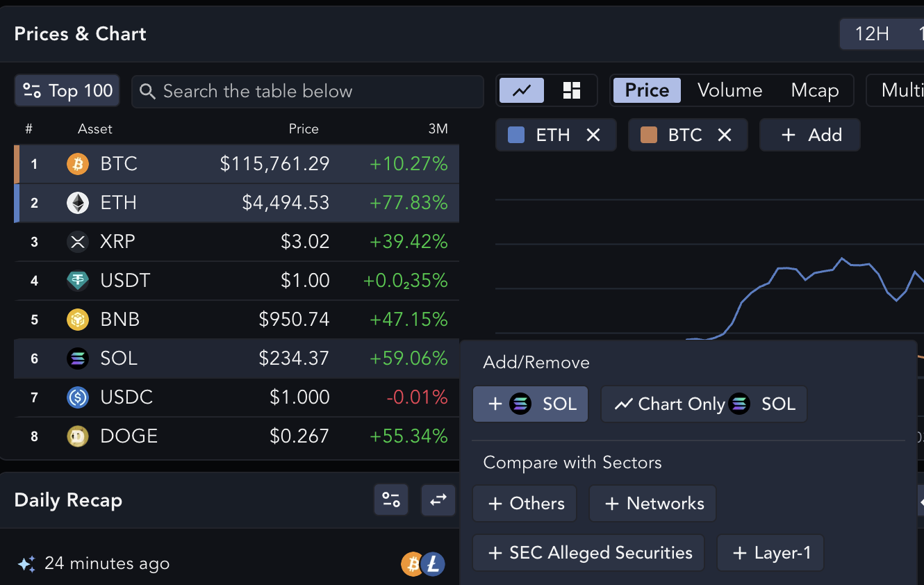Viewport: 924px width, 585px height.
Task: Click the Bitcoin icon in Daily Recap
Action: (x=413, y=564)
